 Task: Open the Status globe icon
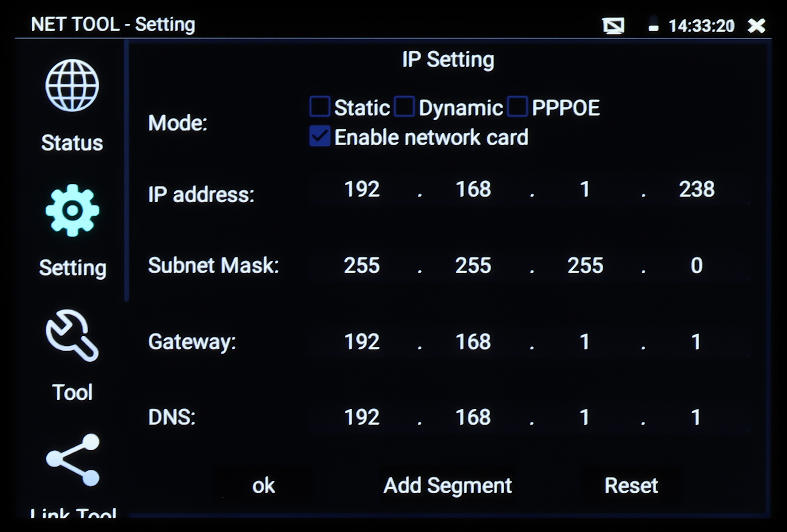(x=72, y=85)
